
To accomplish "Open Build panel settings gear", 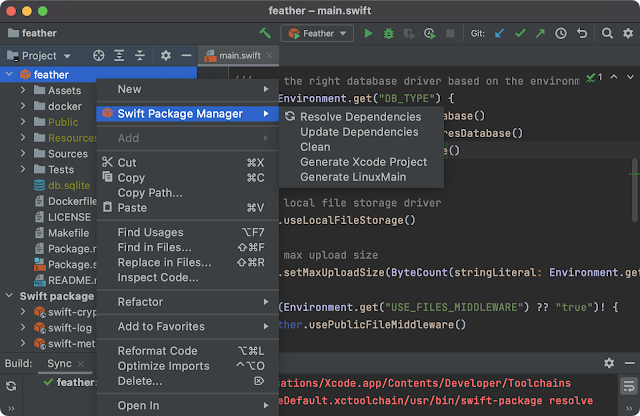I will click(609, 363).
